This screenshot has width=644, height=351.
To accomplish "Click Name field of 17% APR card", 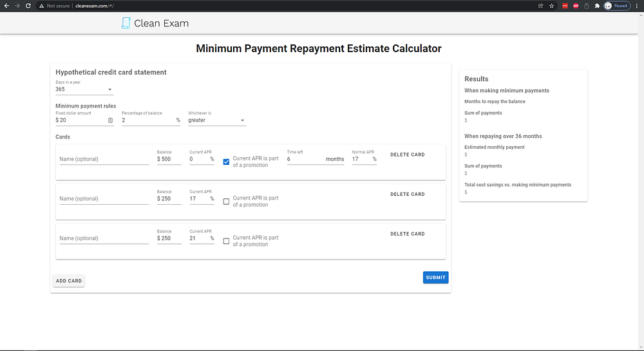I will pyautogui.click(x=104, y=199).
